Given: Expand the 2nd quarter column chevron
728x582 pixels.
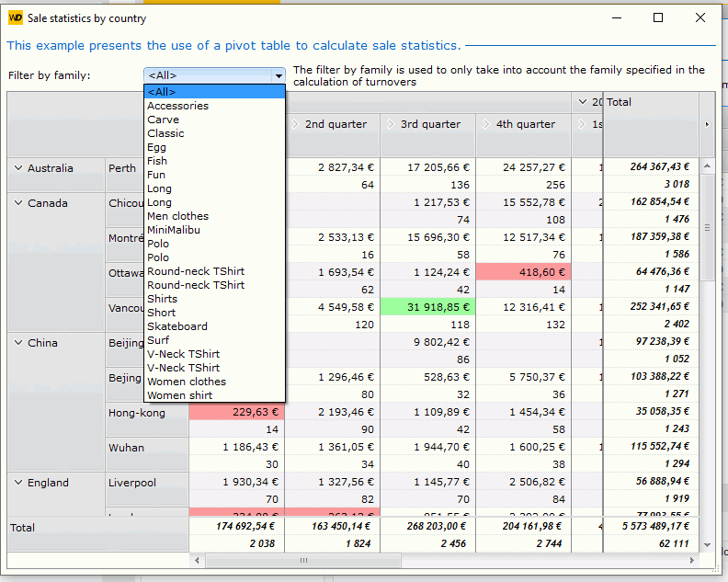Looking at the screenshot, I should (x=295, y=124).
